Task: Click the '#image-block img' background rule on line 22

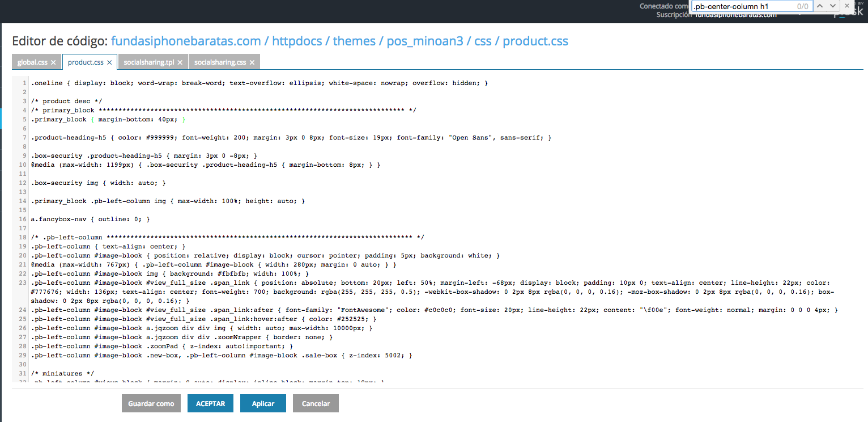Action: pos(170,273)
